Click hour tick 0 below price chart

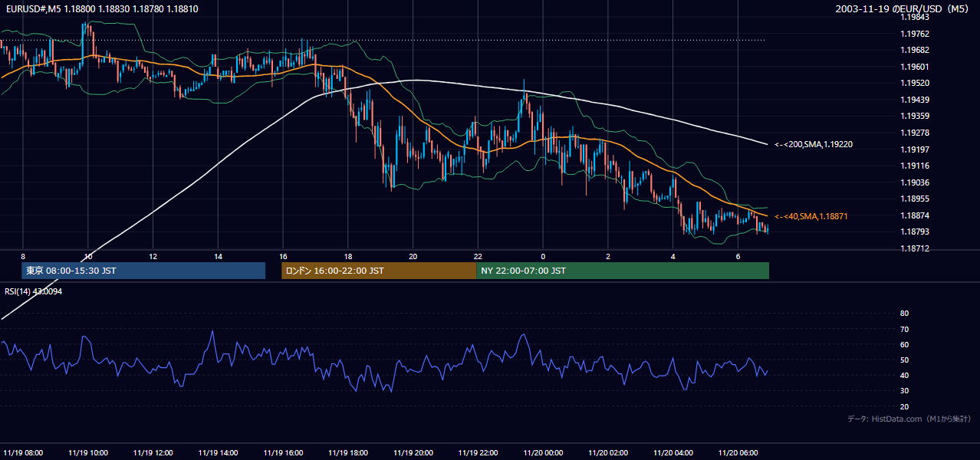(x=543, y=256)
